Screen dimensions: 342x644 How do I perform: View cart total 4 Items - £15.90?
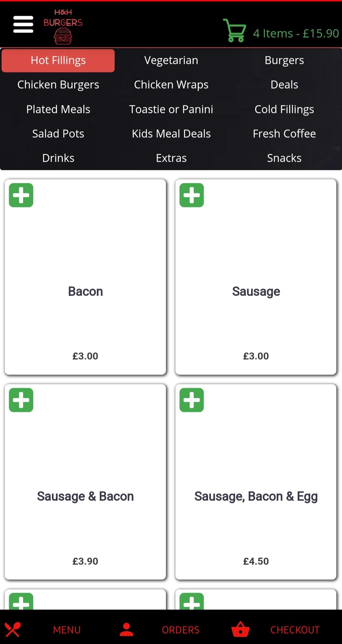pyautogui.click(x=296, y=33)
